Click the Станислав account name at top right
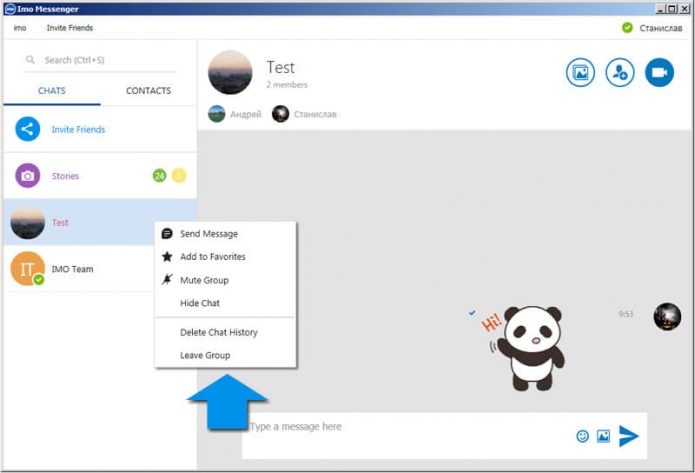The width and height of the screenshot is (695, 473). [x=660, y=28]
